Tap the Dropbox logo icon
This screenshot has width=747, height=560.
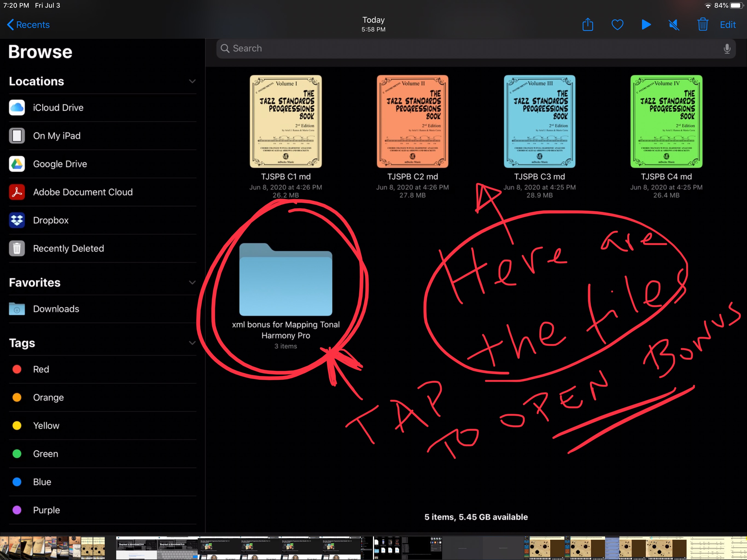17,220
